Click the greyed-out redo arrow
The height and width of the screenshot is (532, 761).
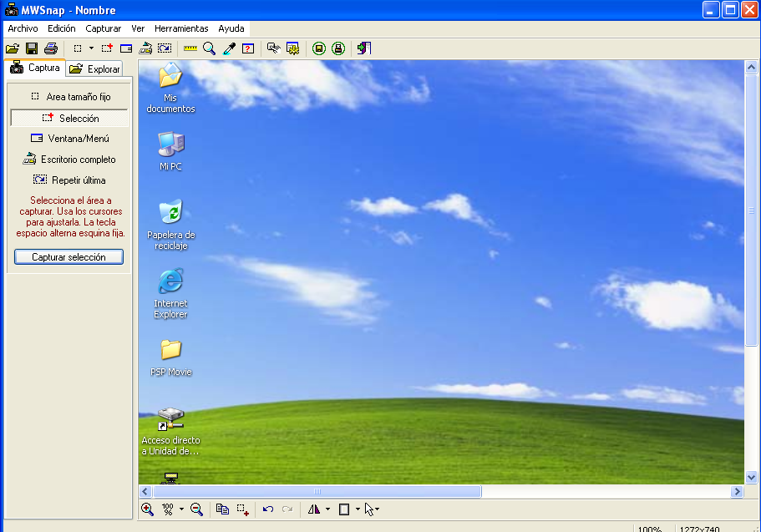tap(287, 509)
